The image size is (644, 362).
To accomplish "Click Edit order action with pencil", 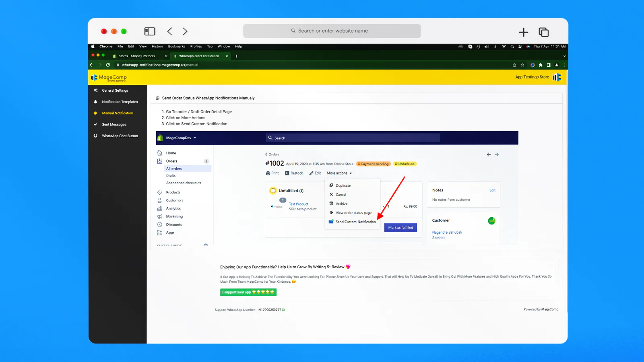I will point(315,173).
